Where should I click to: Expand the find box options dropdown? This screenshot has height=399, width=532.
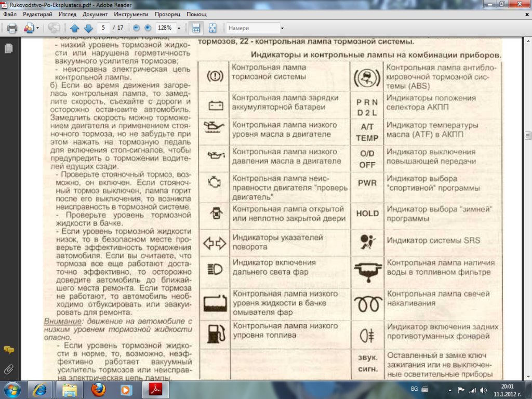pos(282,28)
